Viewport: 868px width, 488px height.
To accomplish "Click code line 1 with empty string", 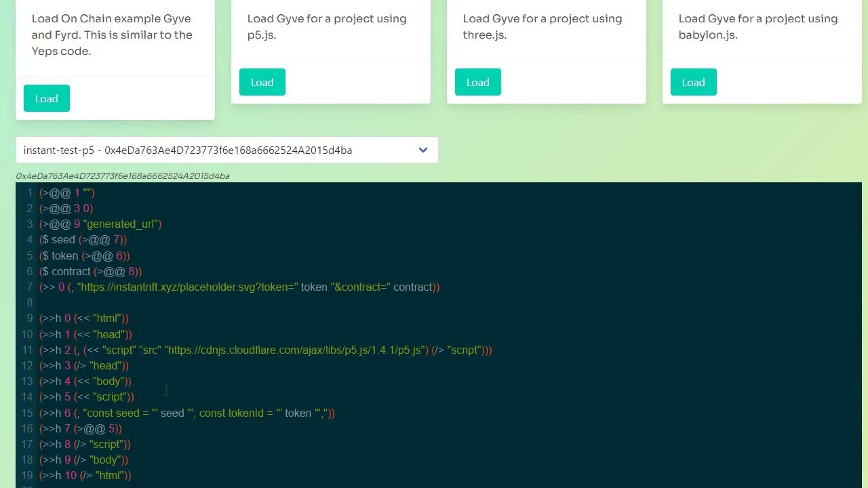I will tap(67, 192).
